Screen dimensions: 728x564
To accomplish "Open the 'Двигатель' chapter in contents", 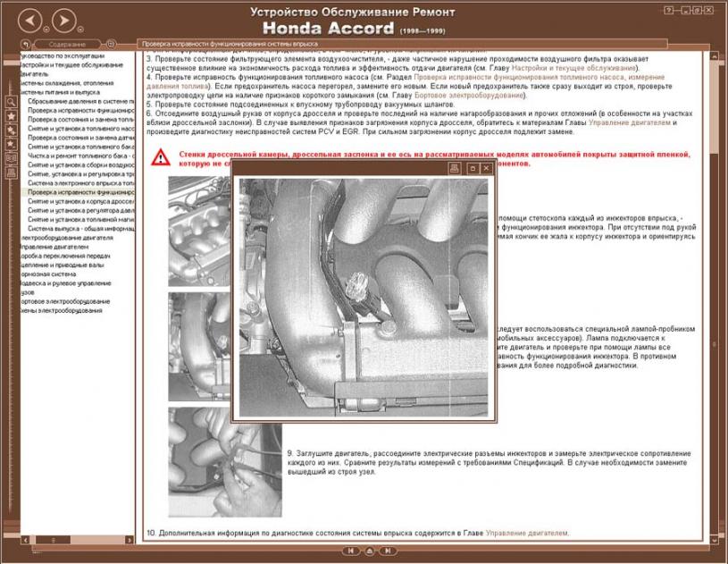I will pyautogui.click(x=34, y=74).
